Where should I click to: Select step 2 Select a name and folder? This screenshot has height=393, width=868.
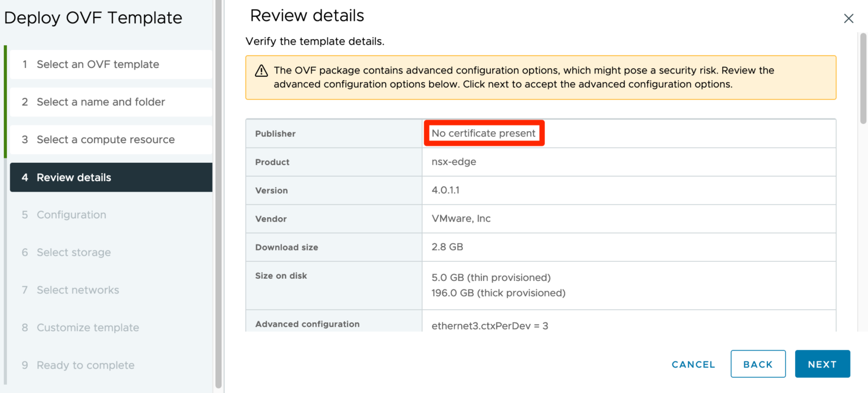pyautogui.click(x=101, y=102)
